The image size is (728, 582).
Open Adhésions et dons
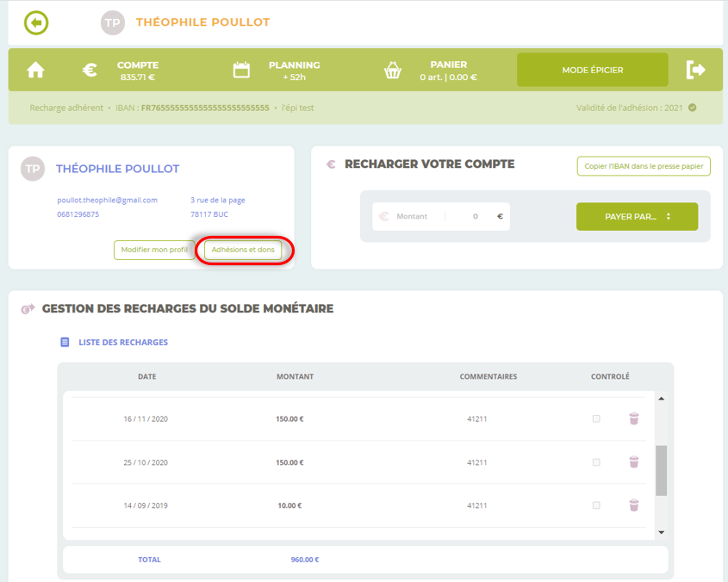(x=243, y=250)
